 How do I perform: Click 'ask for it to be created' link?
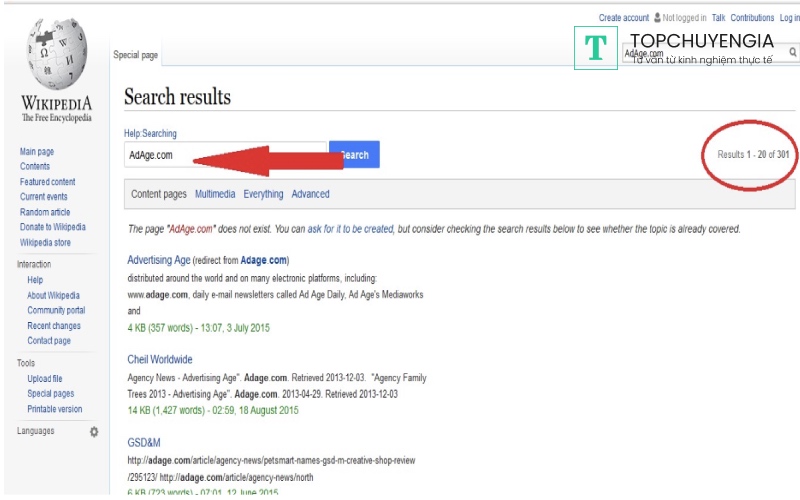[x=350, y=229]
